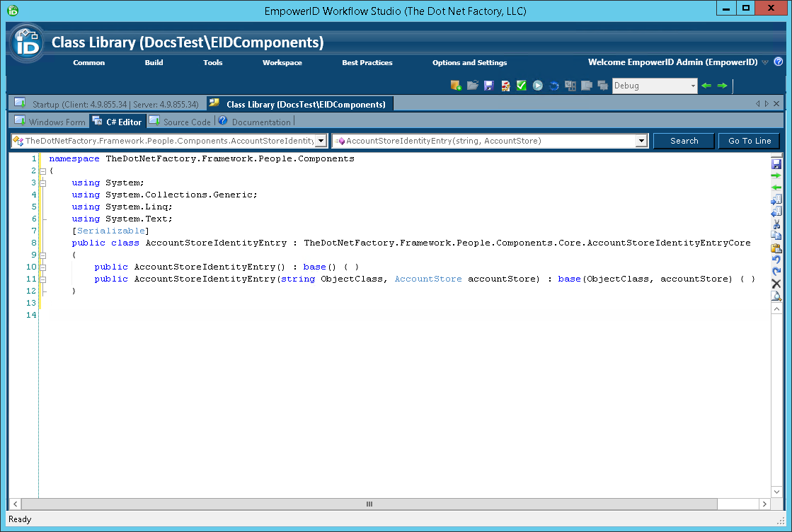Click the Paste clipboard icon in side toolbar

pos(776,248)
